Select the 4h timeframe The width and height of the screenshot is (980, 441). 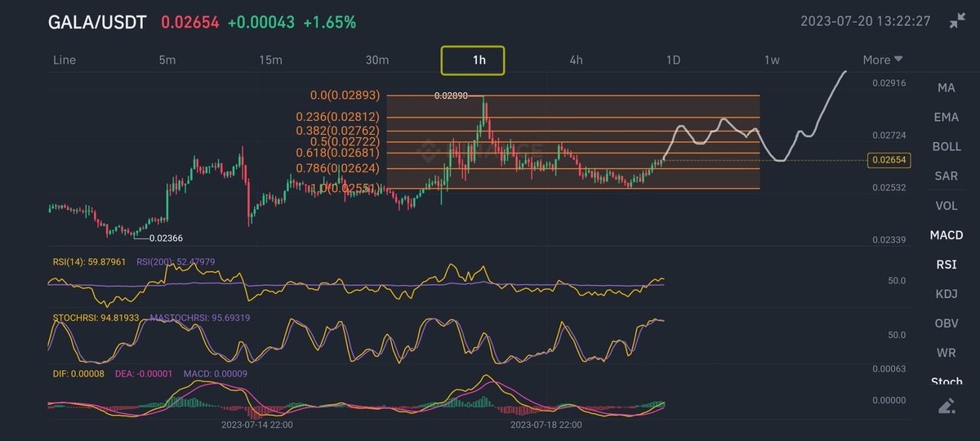tap(576, 60)
